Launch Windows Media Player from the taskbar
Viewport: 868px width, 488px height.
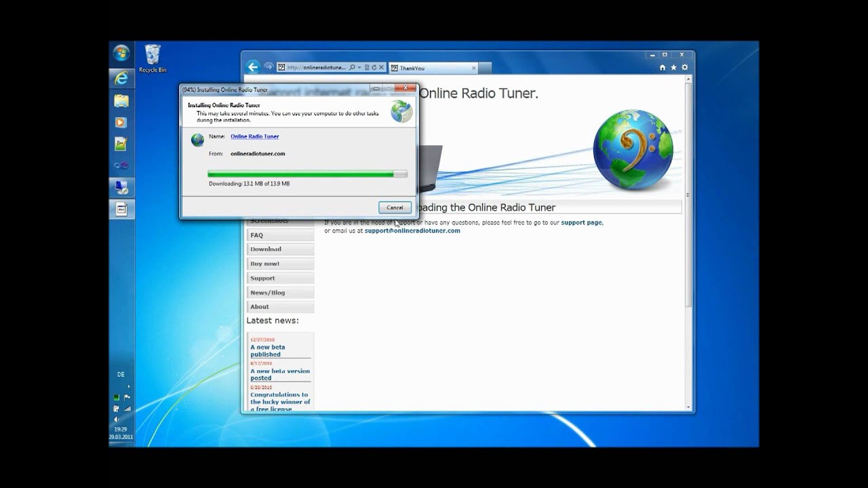pos(121,123)
